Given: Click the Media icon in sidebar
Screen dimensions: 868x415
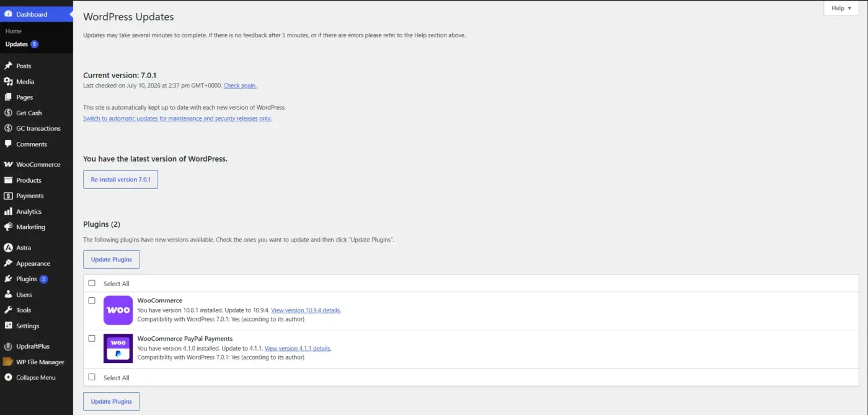Looking at the screenshot, I should click(x=8, y=82).
